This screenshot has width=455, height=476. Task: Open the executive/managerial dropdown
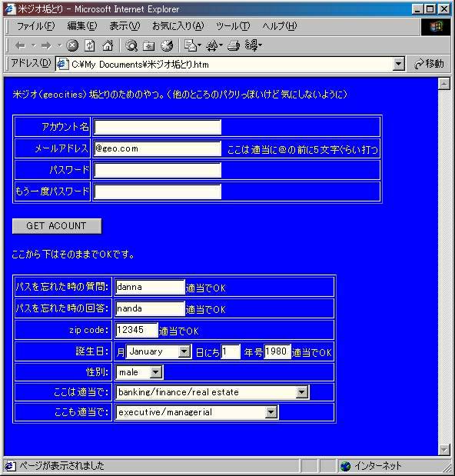click(271, 412)
